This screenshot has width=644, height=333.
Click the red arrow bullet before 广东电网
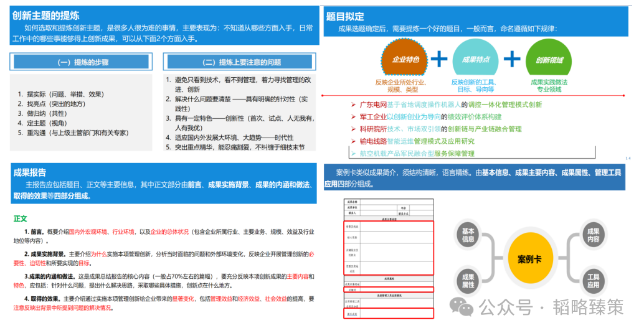pyautogui.click(x=353, y=105)
